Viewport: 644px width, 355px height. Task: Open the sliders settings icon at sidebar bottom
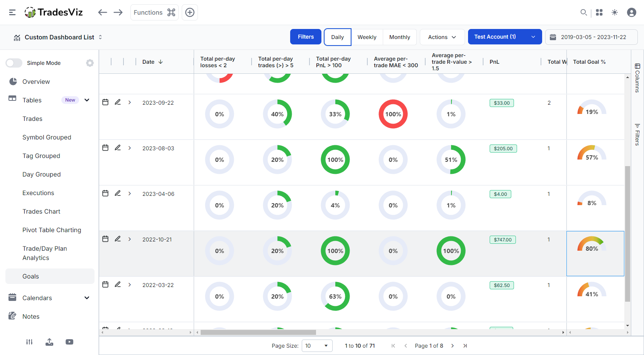29,342
